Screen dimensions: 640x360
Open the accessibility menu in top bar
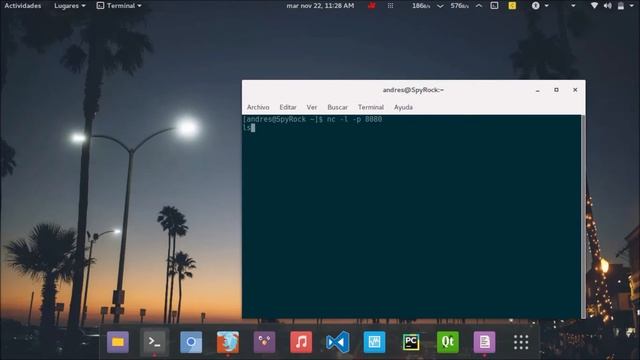click(540, 6)
